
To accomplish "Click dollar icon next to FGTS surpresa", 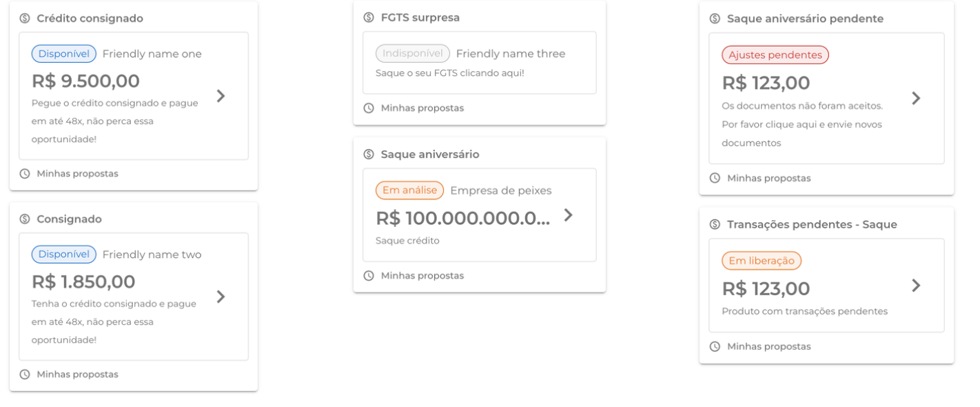I will pos(369,17).
